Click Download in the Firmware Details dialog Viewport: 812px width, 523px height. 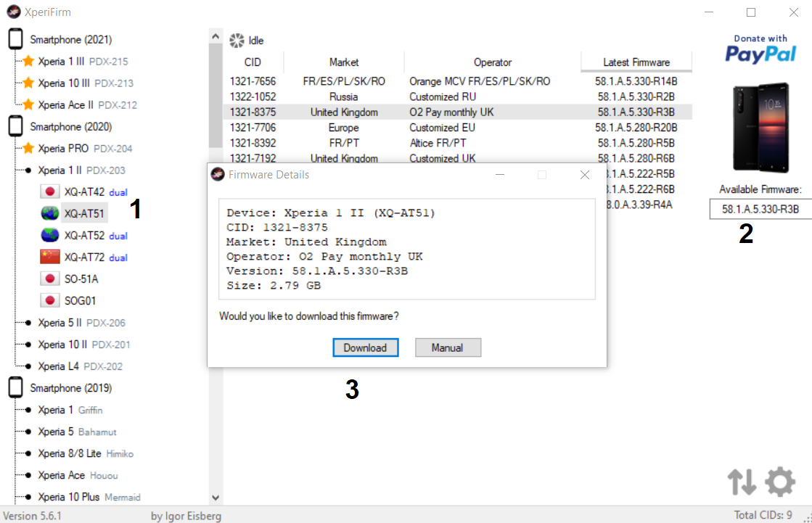point(365,347)
